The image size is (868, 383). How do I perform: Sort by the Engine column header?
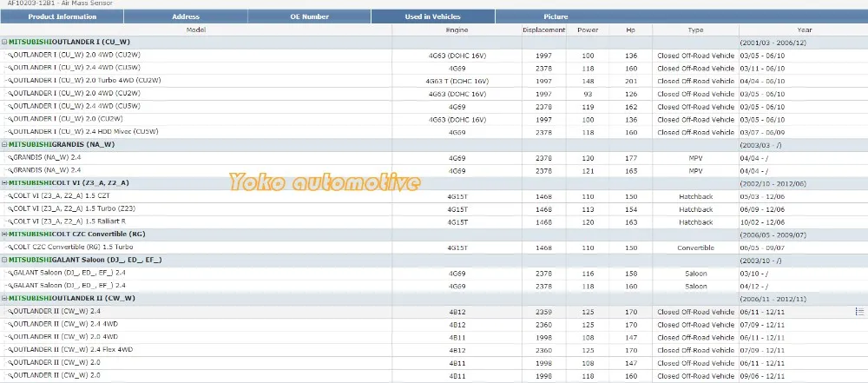(x=457, y=30)
